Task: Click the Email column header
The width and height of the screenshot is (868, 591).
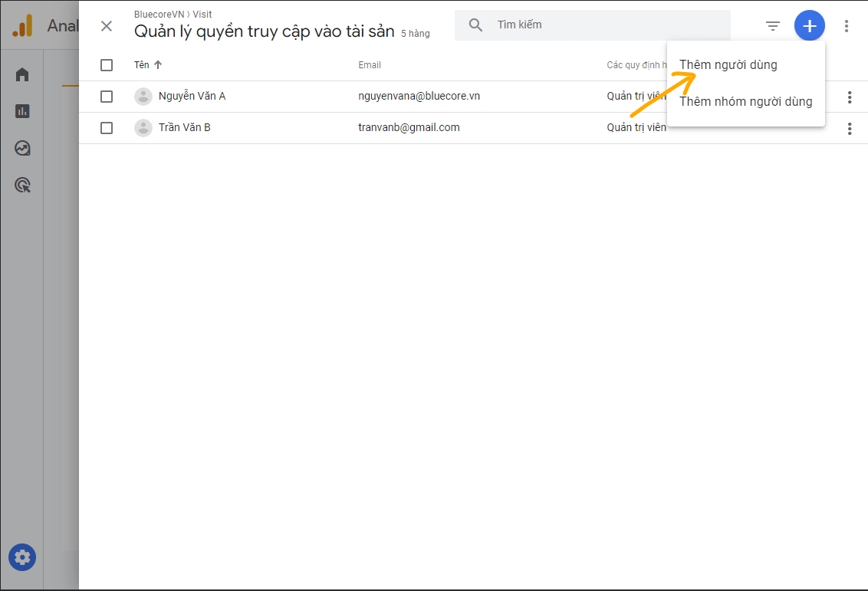Action: 370,65
